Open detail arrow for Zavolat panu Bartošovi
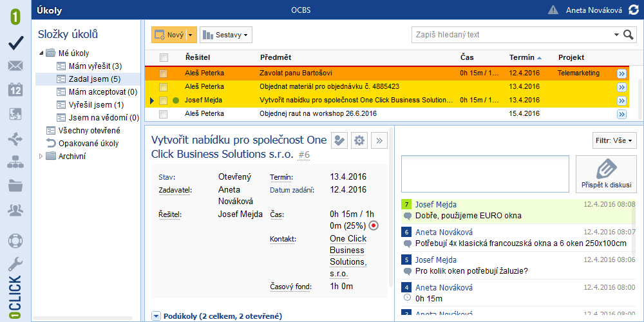Image resolution: width=644 pixels, height=322 pixels. coord(621,73)
